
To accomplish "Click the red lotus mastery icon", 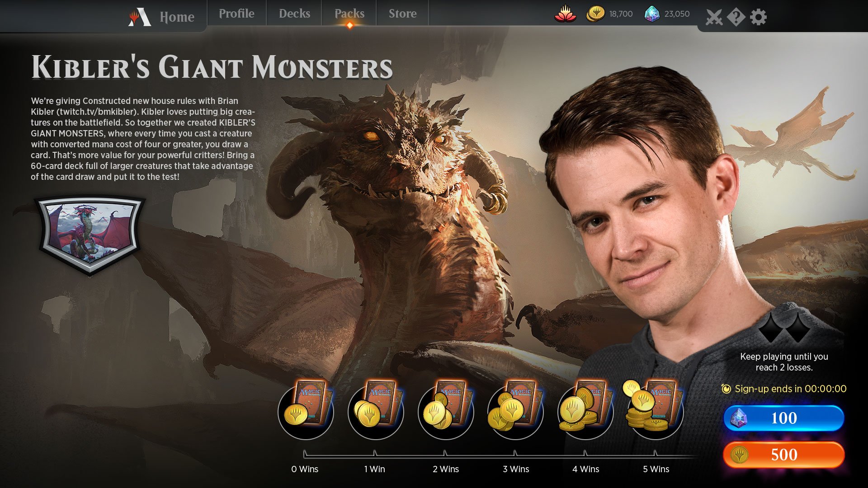I will pyautogui.click(x=565, y=14).
